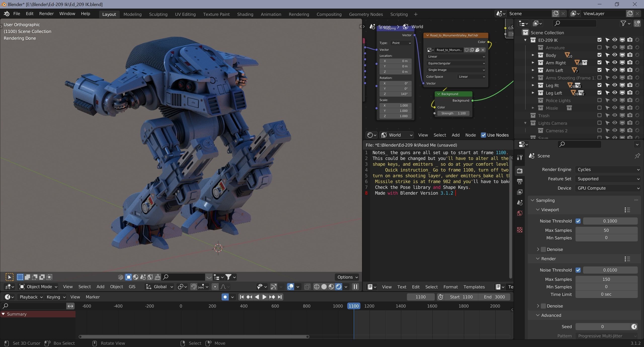Screen dimensions: 644x347
Task: Click the Viewport sampling presets icon
Action: click(x=627, y=210)
